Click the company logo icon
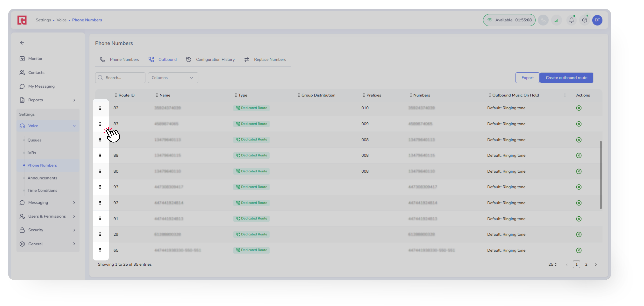 pos(22,20)
